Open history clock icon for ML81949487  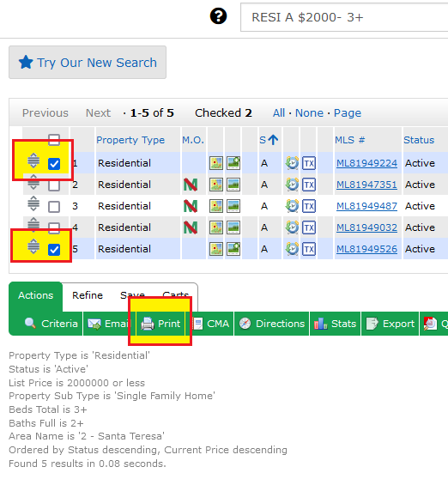coord(292,206)
